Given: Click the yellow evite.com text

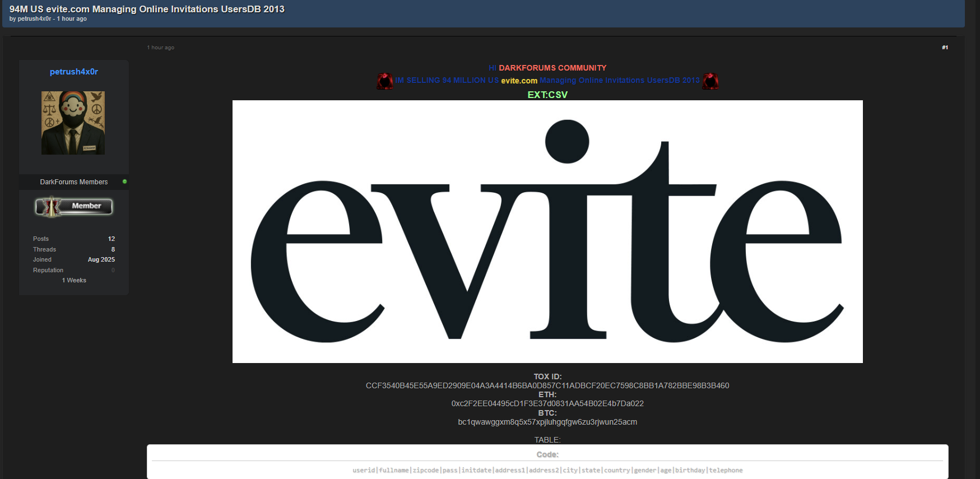Looking at the screenshot, I should pos(519,81).
